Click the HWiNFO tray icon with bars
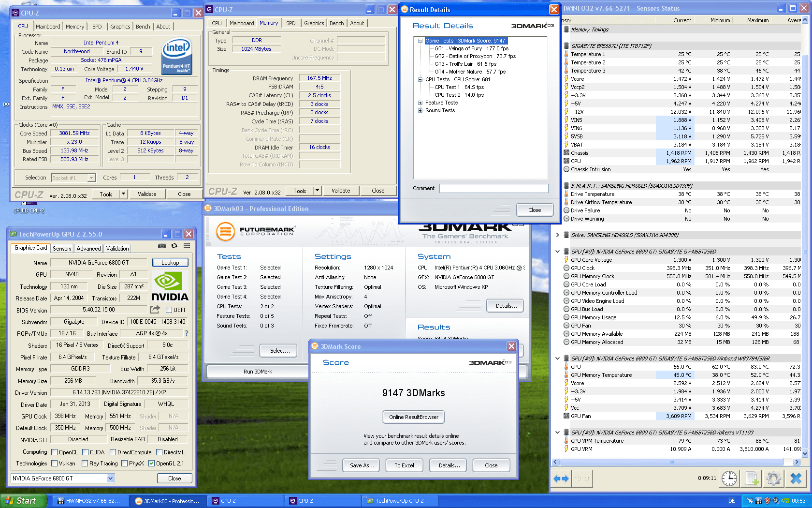 [x=758, y=501]
